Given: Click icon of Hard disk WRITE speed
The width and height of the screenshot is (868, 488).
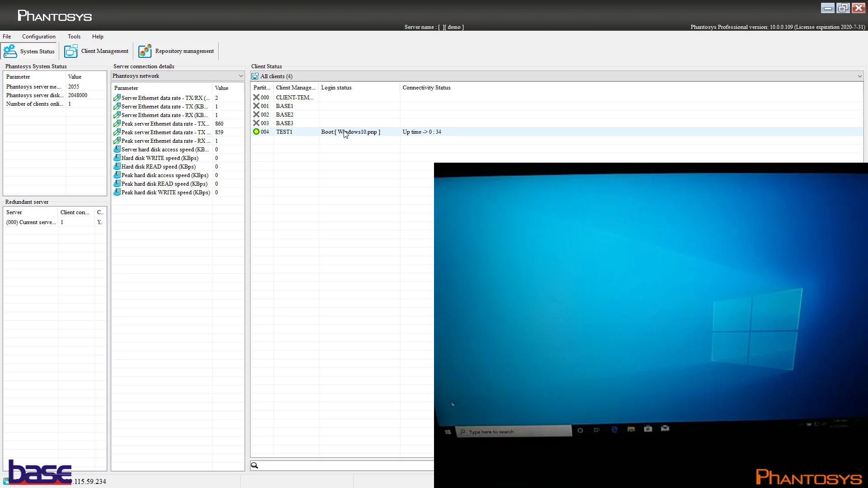Looking at the screenshot, I should coord(117,158).
